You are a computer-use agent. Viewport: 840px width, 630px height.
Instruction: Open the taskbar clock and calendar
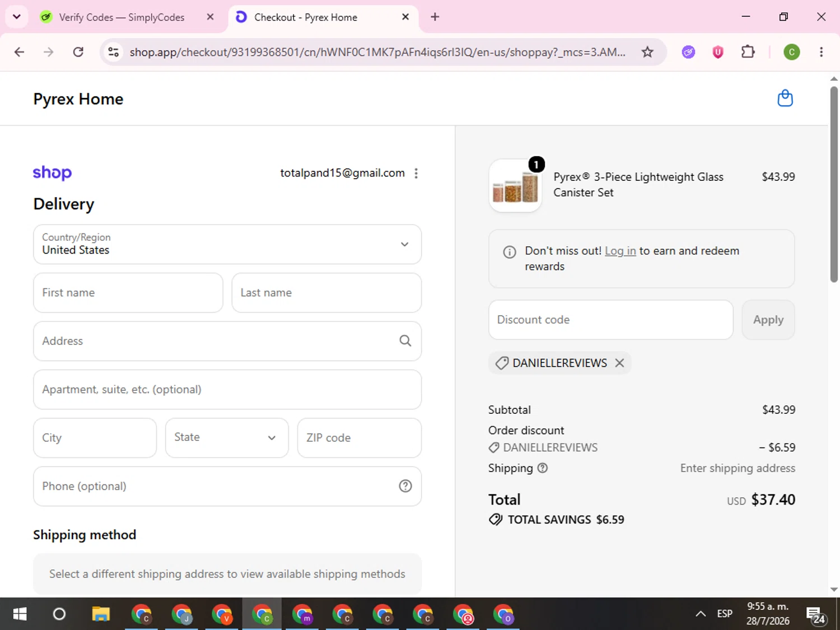click(x=768, y=614)
